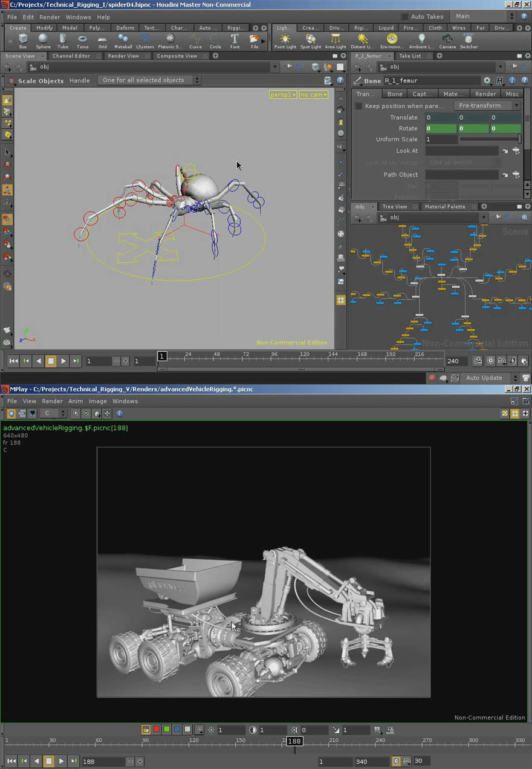
Task: Click the Curve shelf tool
Action: pyautogui.click(x=195, y=41)
